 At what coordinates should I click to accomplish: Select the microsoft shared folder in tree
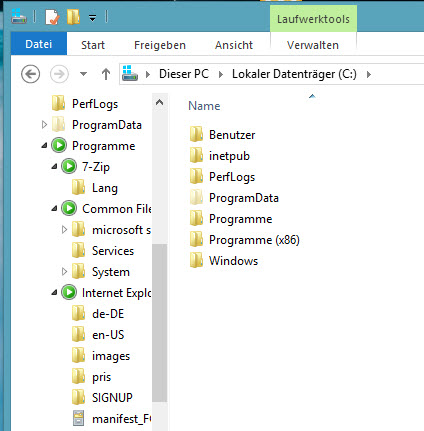[121, 230]
